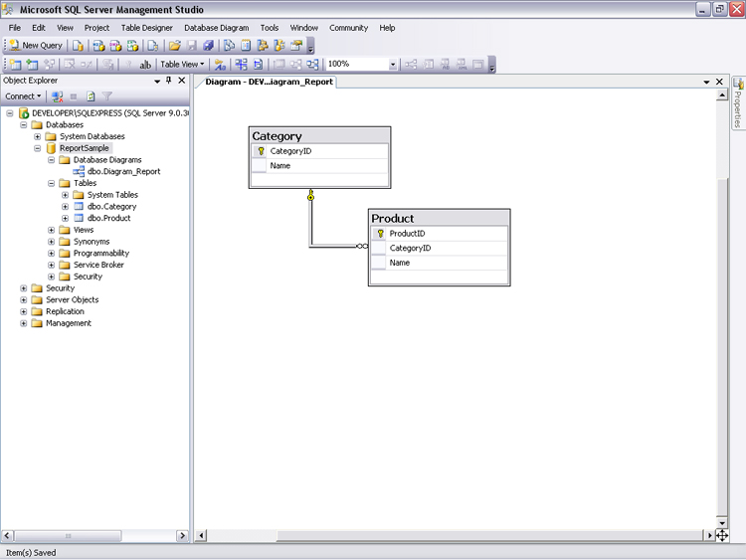Open the Properties side tab
Screen dimensions: 746x560
coord(738,103)
